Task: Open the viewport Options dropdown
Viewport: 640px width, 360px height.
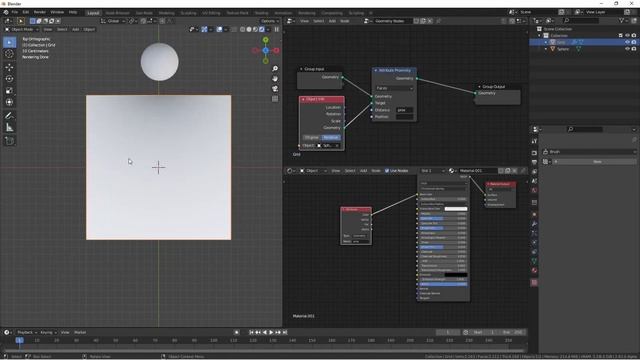Action: pos(270,21)
